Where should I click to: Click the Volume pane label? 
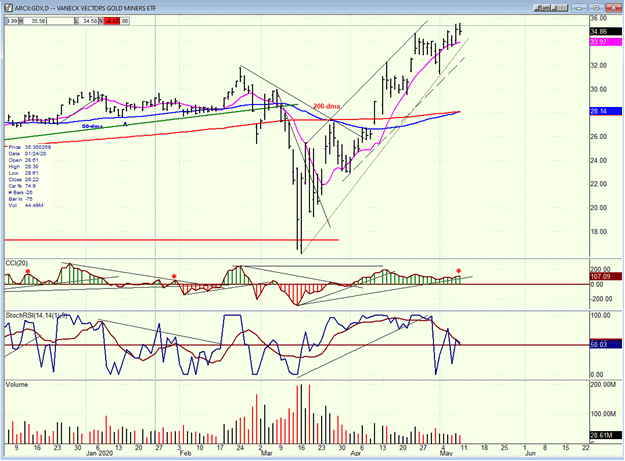point(17,384)
